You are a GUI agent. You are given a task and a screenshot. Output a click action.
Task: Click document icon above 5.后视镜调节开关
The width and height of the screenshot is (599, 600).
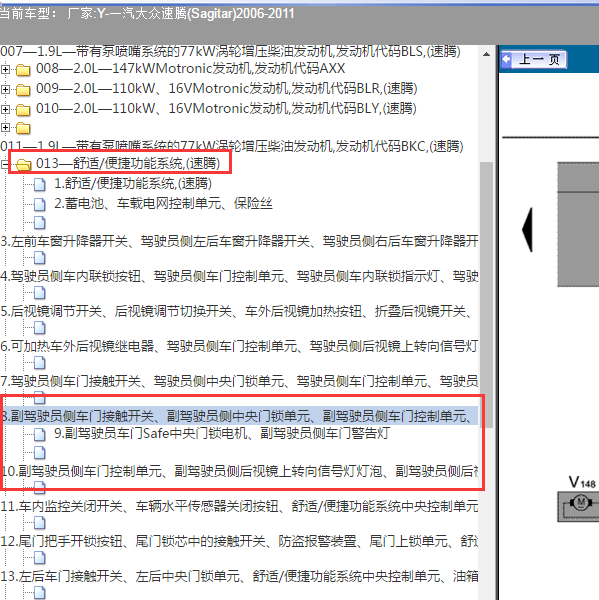pos(40,293)
